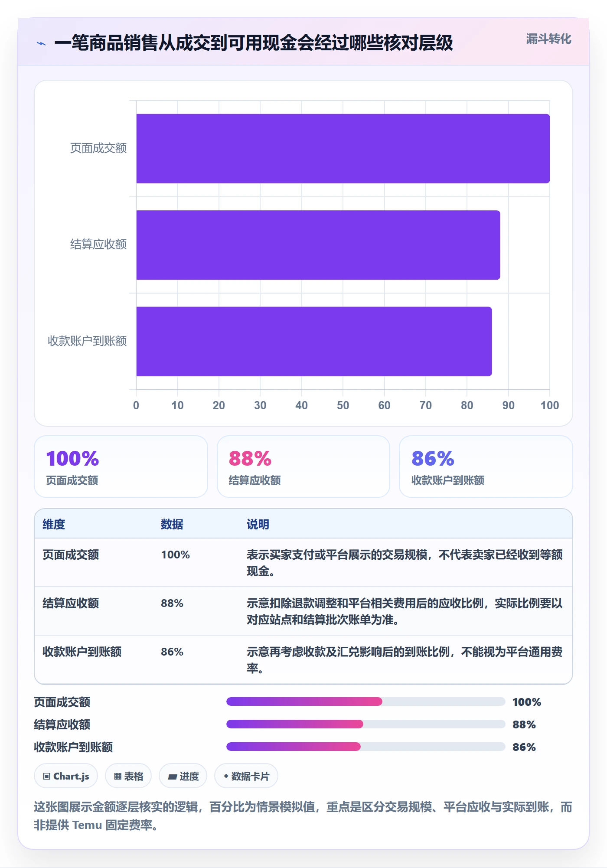Select the 结算应收额 cell in the table
607x868 pixels.
point(71,603)
